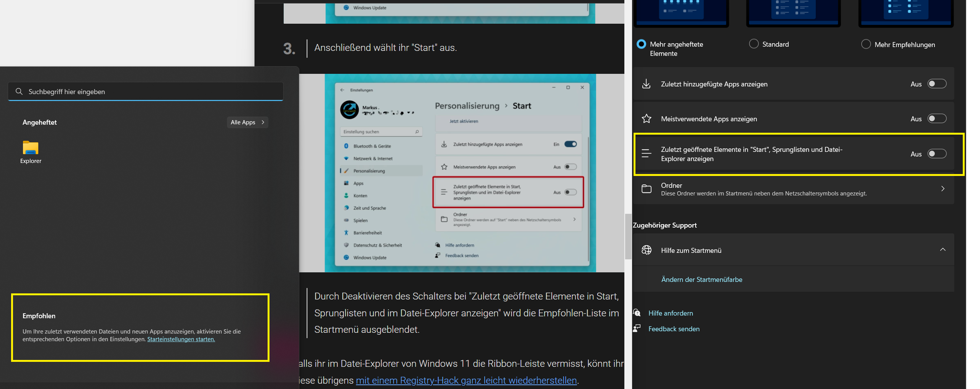Click the Personalisierung breadcrumb in article screenshot

467,106
